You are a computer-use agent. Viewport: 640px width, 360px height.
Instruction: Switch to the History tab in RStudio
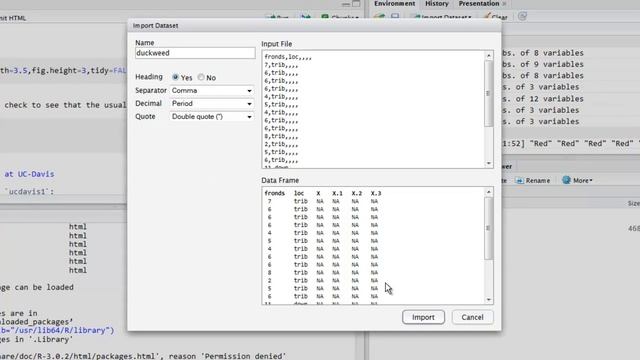[x=437, y=4]
